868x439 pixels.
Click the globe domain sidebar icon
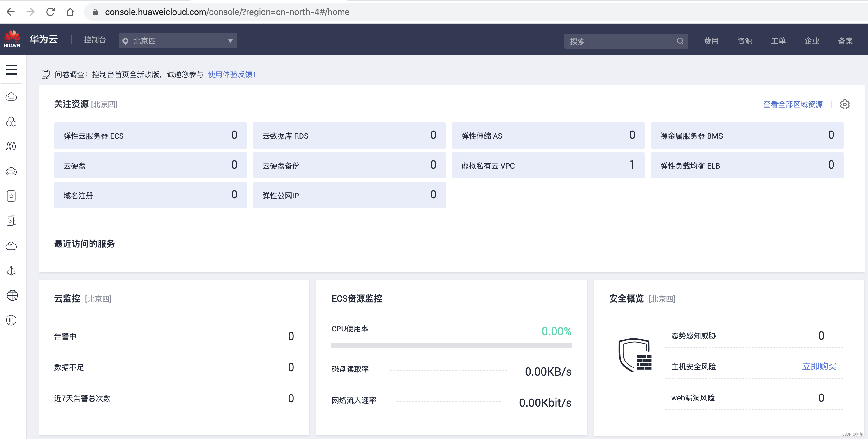pyautogui.click(x=12, y=295)
